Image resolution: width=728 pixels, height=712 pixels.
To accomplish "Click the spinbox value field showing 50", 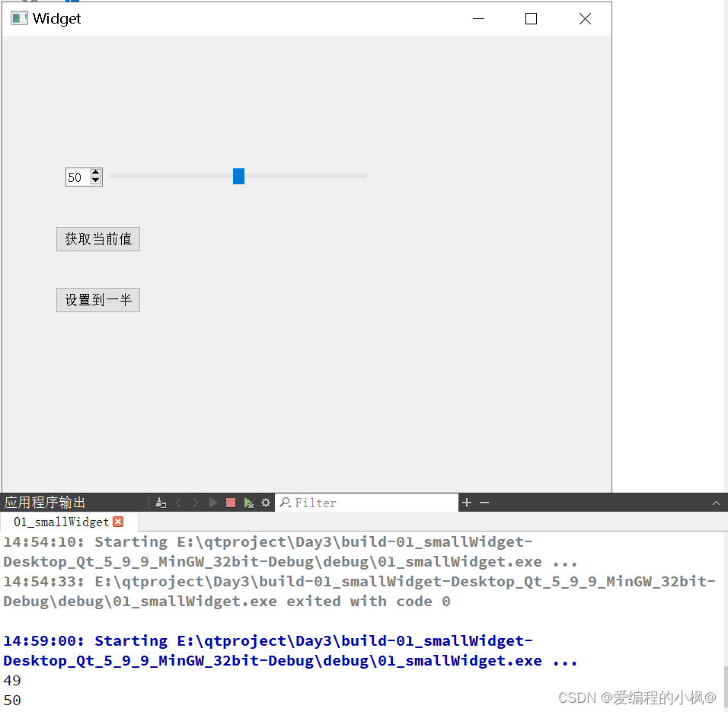I will [x=78, y=177].
